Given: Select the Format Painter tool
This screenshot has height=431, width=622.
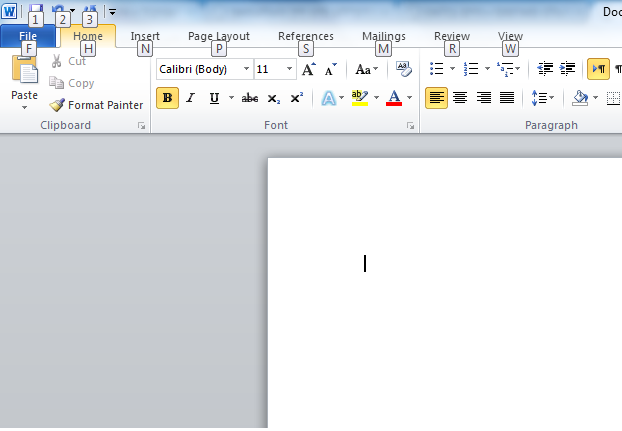Looking at the screenshot, I should pos(96,105).
